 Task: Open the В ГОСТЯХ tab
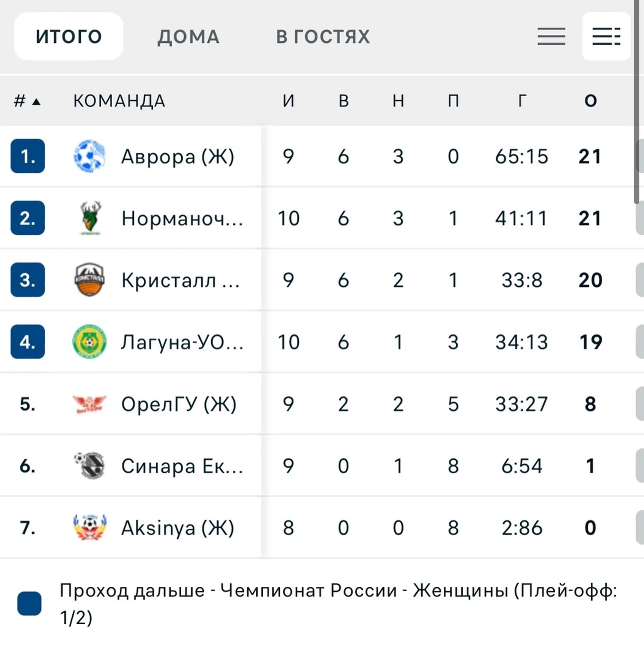click(x=323, y=37)
